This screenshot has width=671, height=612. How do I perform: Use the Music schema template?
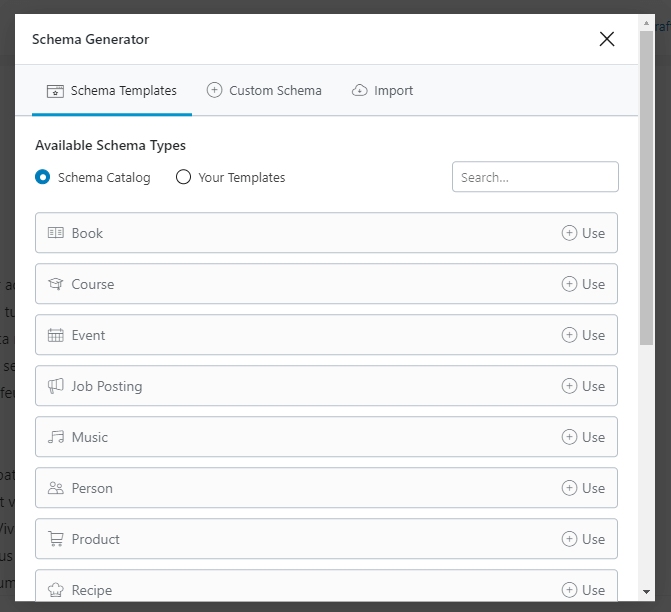[x=583, y=437]
